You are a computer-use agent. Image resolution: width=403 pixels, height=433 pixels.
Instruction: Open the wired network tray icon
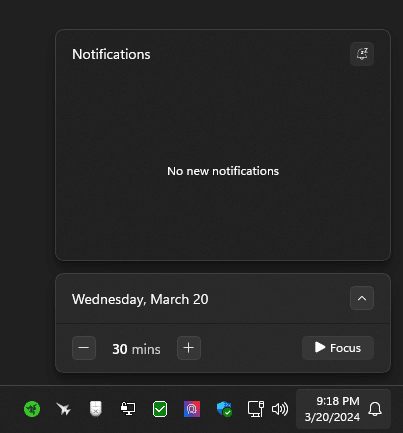[256, 409]
